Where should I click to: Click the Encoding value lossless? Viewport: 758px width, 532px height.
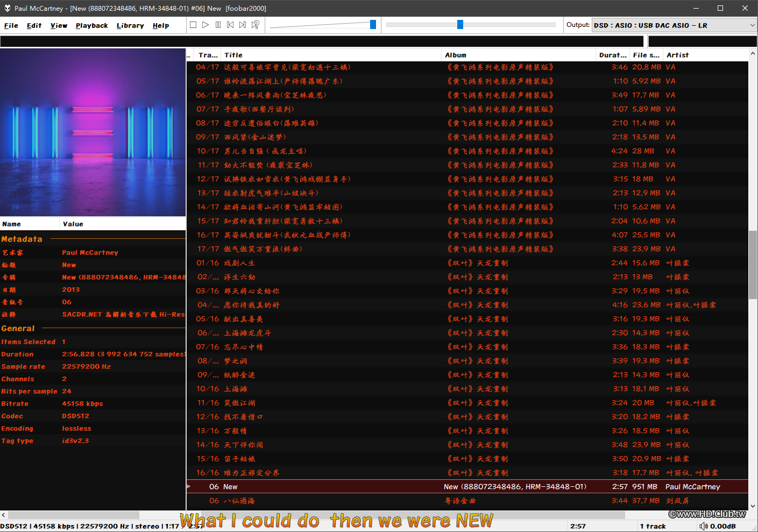(76, 428)
